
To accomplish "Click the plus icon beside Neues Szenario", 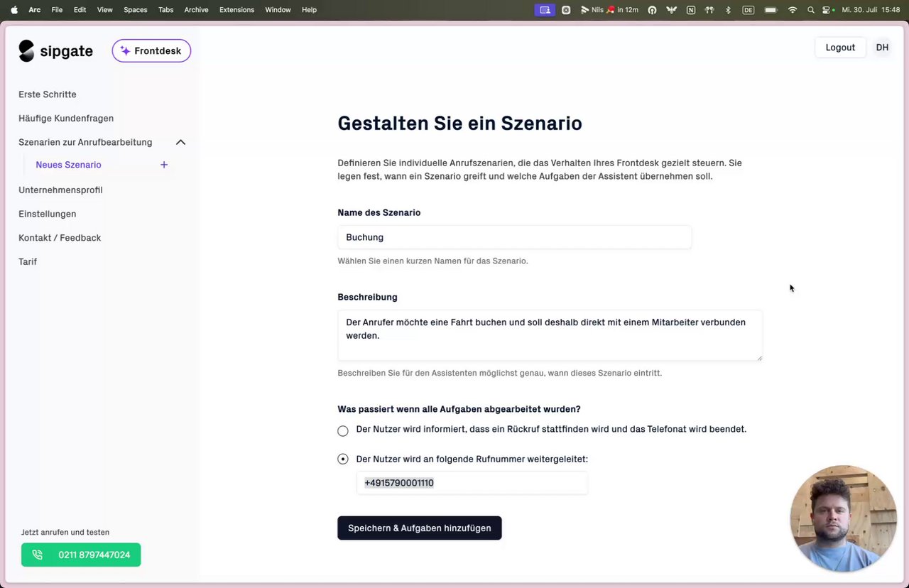I will pos(164,165).
